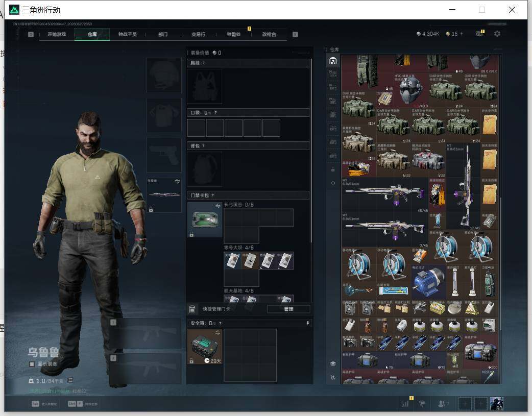Image resolution: width=532 pixels, height=416 pixels.
Task: Open the second extension box in warehouse sidebar
Action: 333,88
